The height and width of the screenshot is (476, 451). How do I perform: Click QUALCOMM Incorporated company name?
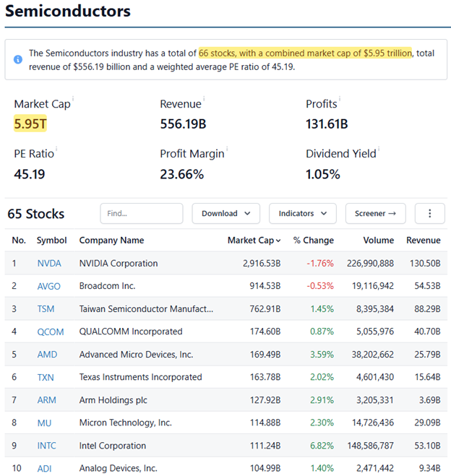[x=131, y=332]
